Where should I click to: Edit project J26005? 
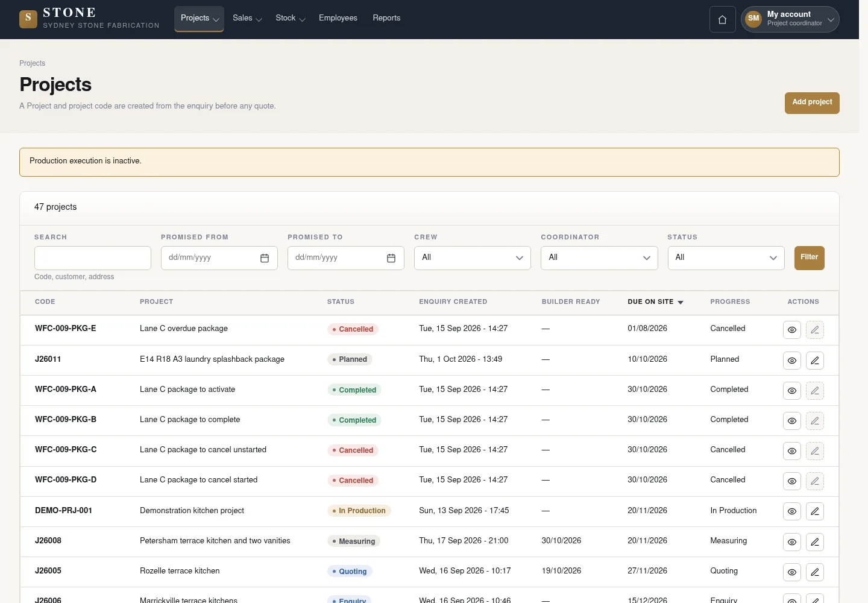[x=815, y=572]
